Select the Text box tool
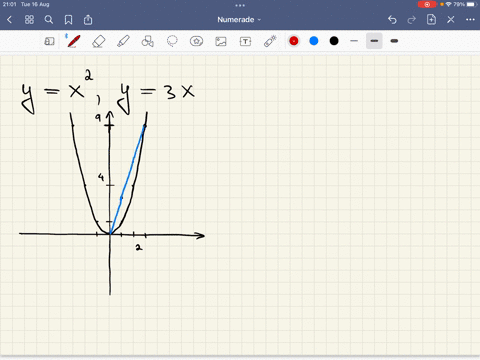Image resolution: width=480 pixels, height=360 pixels. click(245, 41)
